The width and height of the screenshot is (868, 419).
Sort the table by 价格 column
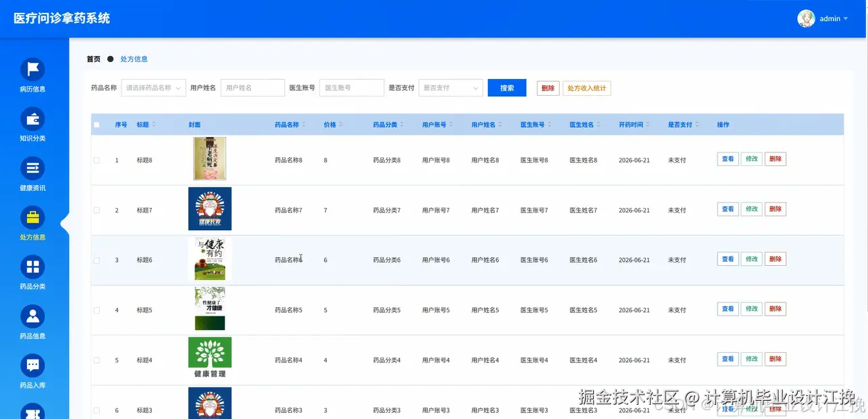coord(329,124)
